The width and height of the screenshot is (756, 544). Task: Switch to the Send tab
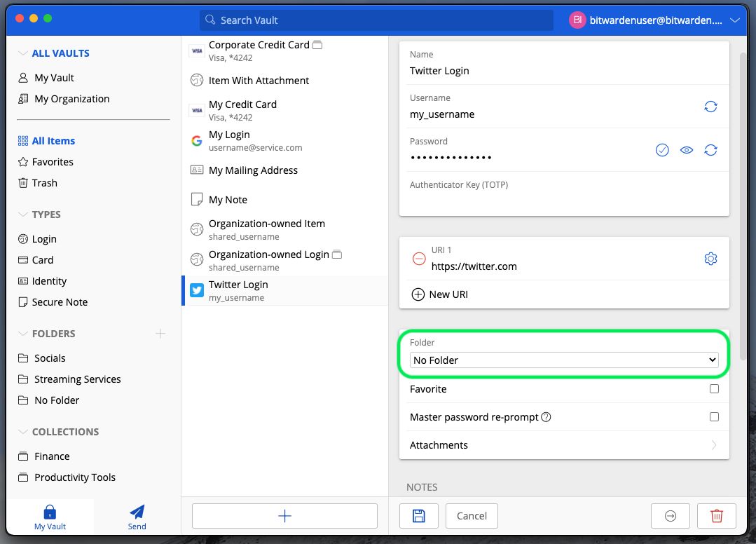(137, 517)
